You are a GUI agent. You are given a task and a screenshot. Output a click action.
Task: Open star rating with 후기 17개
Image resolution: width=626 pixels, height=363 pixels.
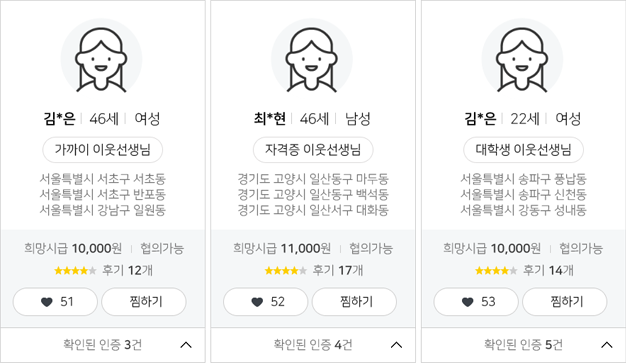(x=285, y=271)
